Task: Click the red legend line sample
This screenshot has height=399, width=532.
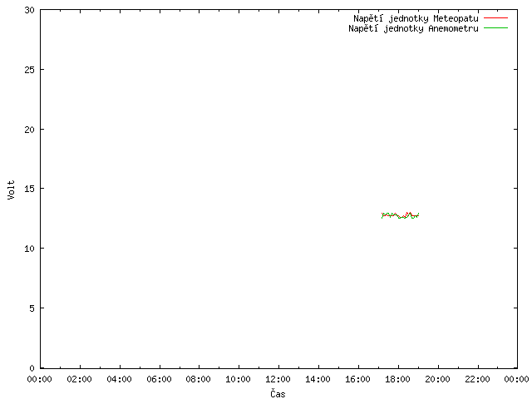Action: pos(495,17)
